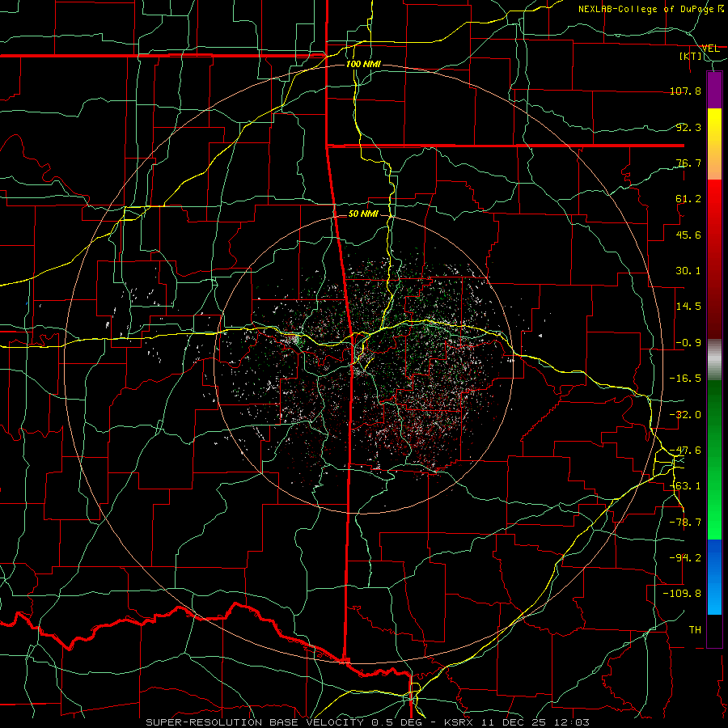
Task: Click the [KT] units label
Action: point(691,56)
